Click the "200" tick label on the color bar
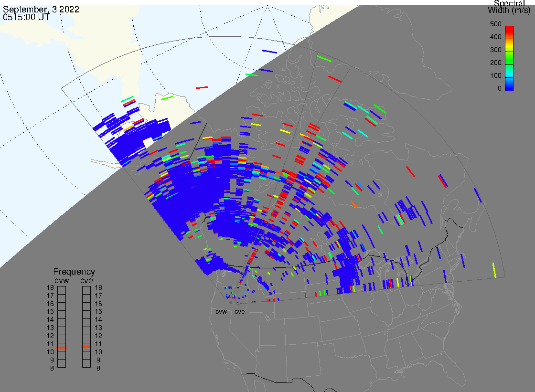The height and width of the screenshot is (392, 535). click(495, 63)
